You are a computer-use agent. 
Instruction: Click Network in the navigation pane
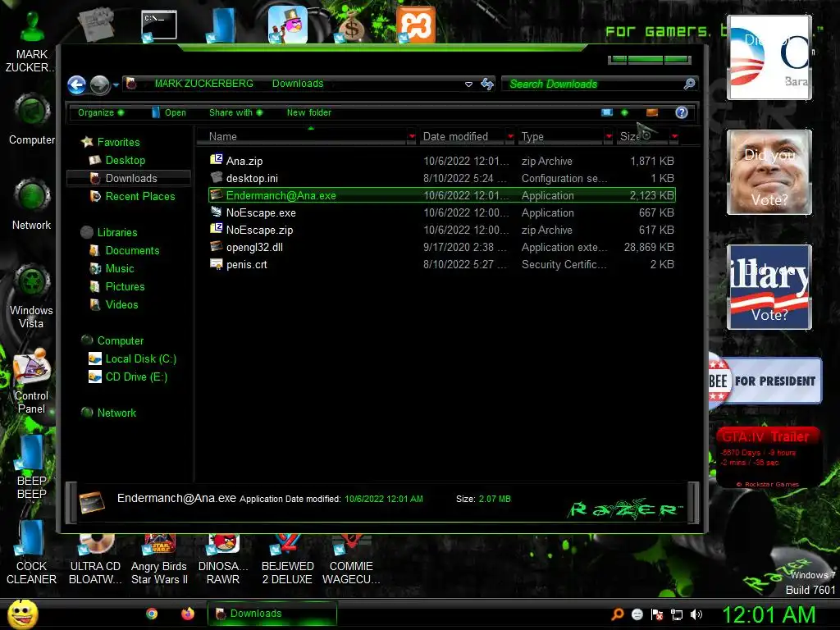pyautogui.click(x=109, y=413)
